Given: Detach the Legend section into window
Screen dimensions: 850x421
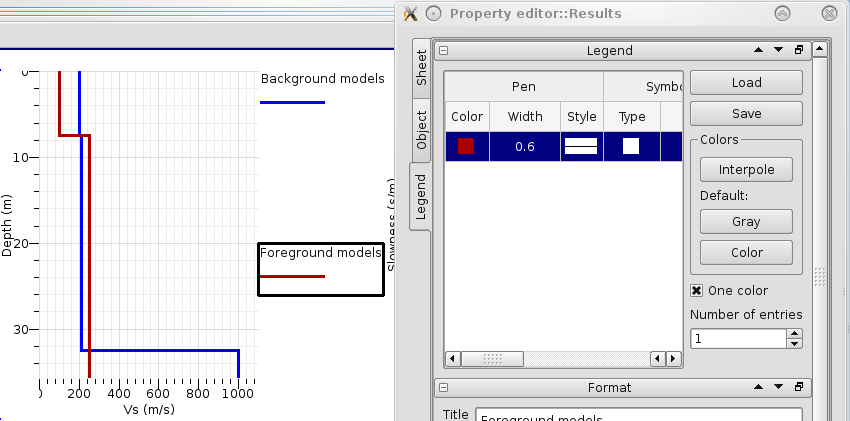Looking at the screenshot, I should click(x=798, y=50).
